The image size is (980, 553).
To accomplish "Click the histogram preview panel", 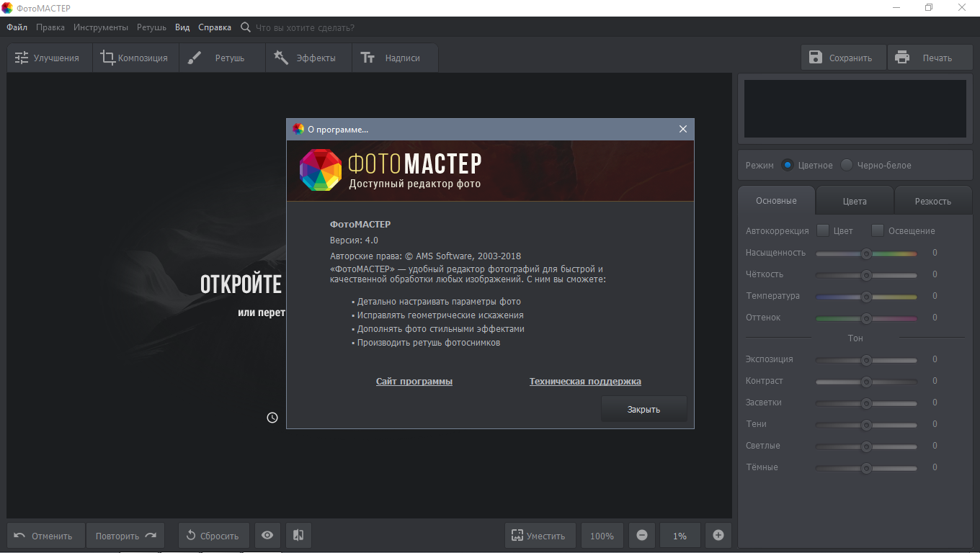I will pyautogui.click(x=855, y=109).
